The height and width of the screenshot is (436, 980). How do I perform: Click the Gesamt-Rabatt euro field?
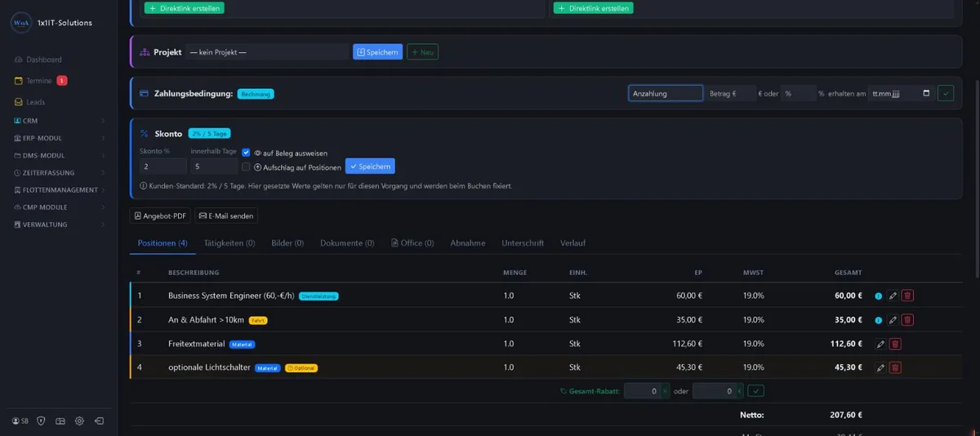714,391
